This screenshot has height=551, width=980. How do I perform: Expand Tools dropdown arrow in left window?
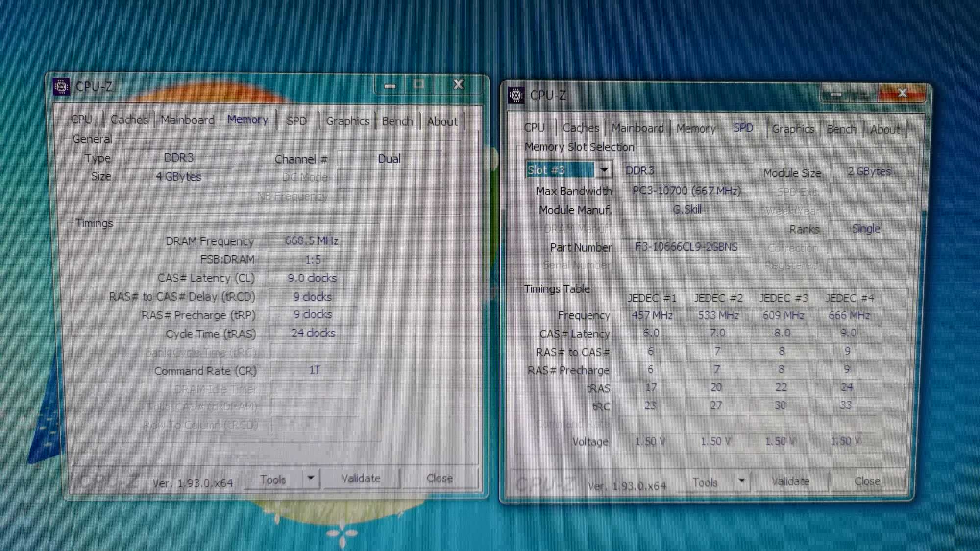pyautogui.click(x=311, y=479)
